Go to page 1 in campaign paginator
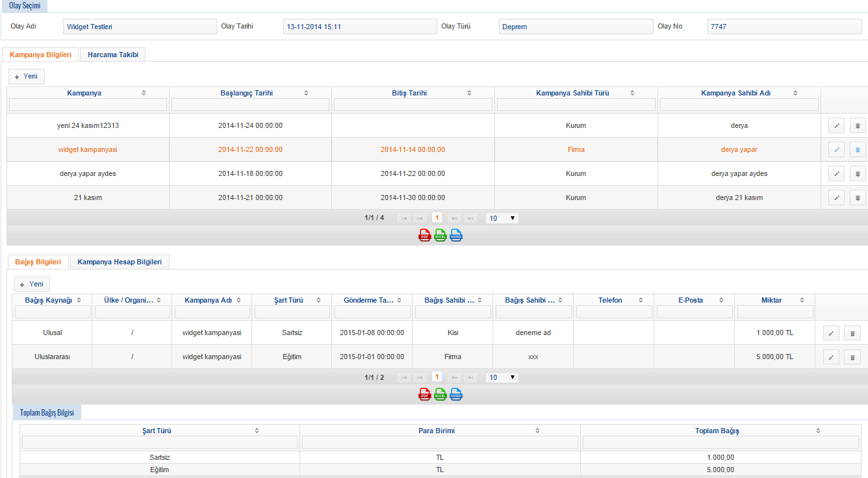The width and height of the screenshot is (868, 478). 437,218
